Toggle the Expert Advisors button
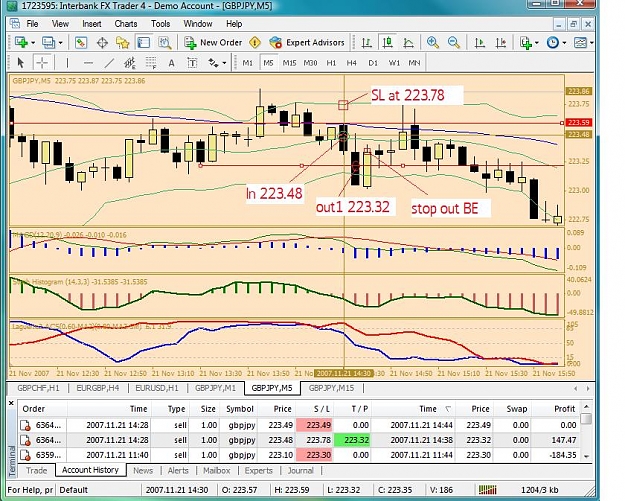This screenshot has width=625, height=501. click(307, 43)
